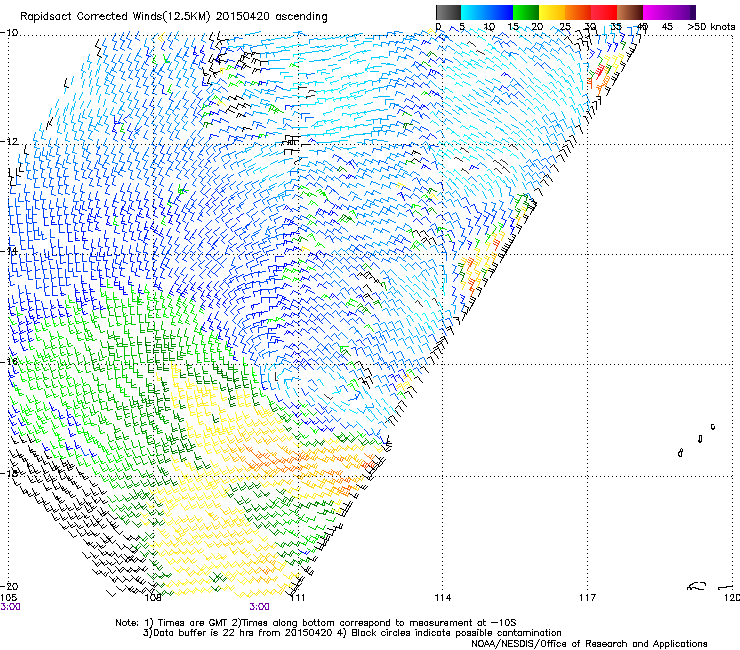The image size is (740, 650).
Task: Click the '-10' latitude axis label
Action: point(9,33)
